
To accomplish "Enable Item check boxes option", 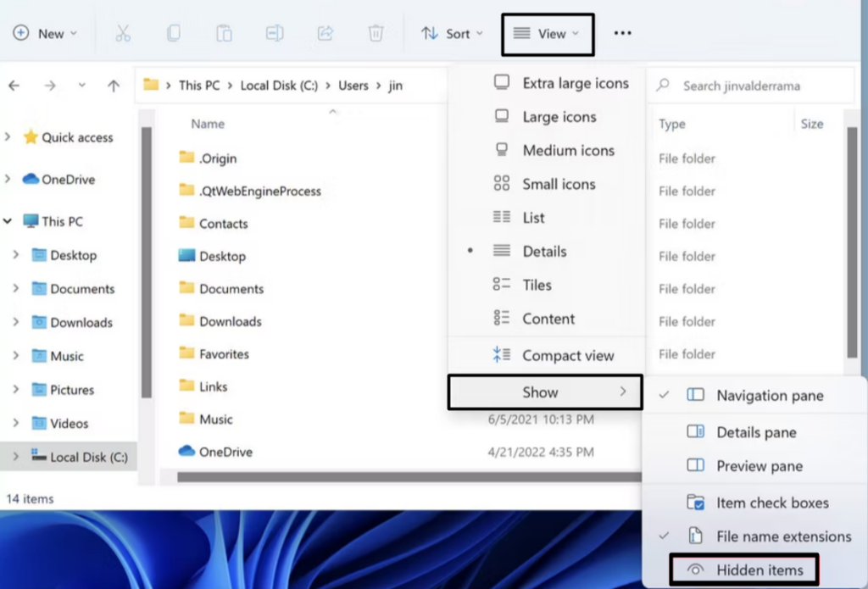I will coord(771,503).
